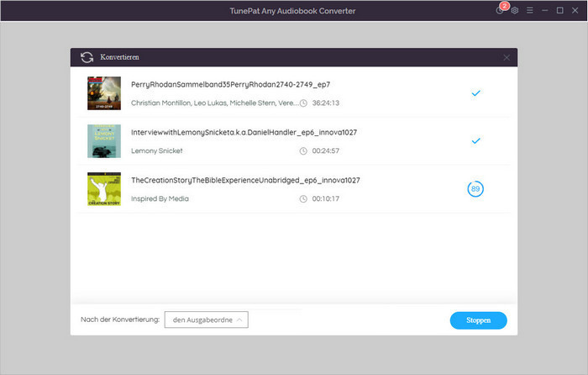The height and width of the screenshot is (375, 588).
Task: Click title InterviewwithLemonySnicketa.k.a.DanielHandler_ep6_innova1027
Action: pyautogui.click(x=244, y=132)
